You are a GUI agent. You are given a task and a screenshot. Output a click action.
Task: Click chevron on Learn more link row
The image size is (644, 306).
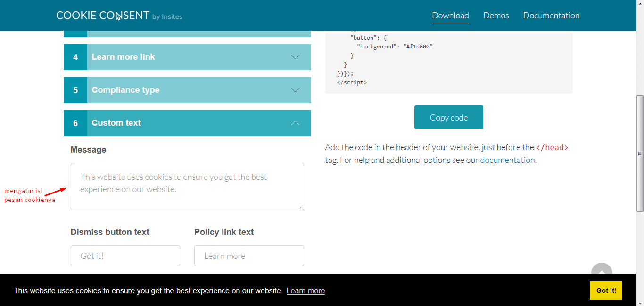[x=295, y=57]
